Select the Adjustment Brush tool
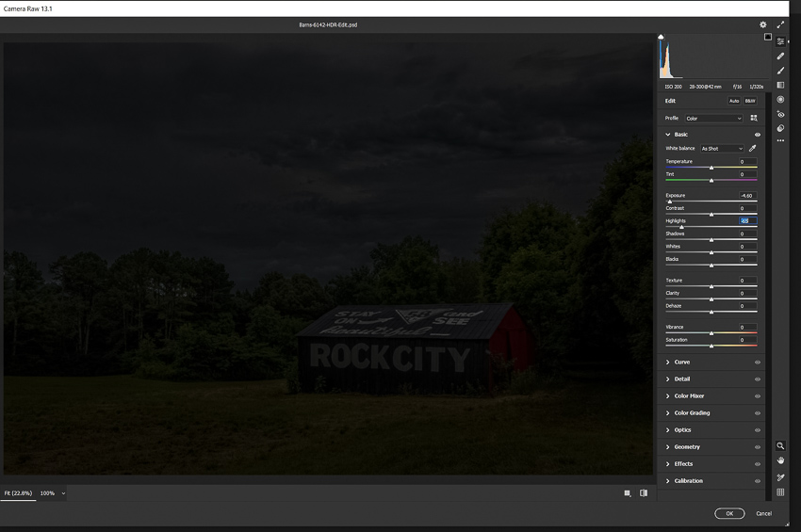Screen dimensions: 801x532 coord(780,71)
